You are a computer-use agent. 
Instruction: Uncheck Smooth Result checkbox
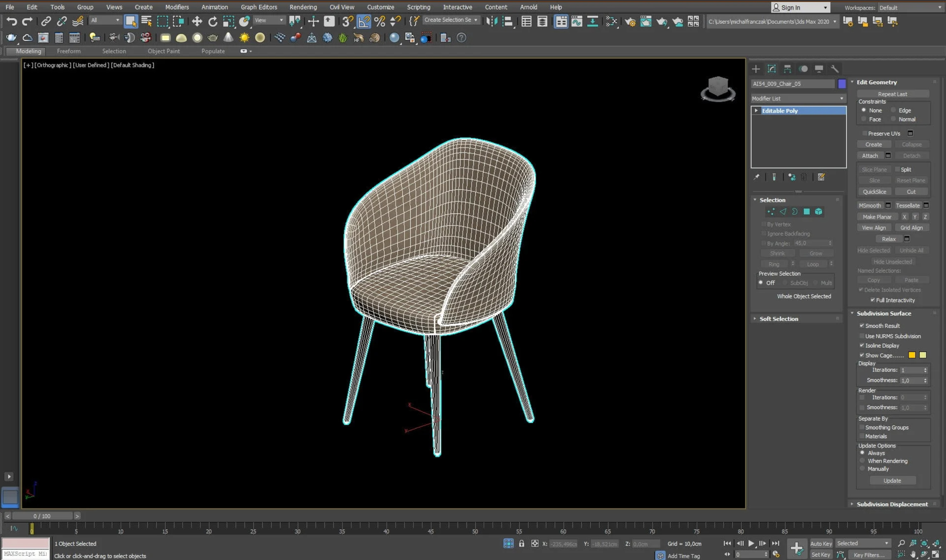(x=862, y=326)
